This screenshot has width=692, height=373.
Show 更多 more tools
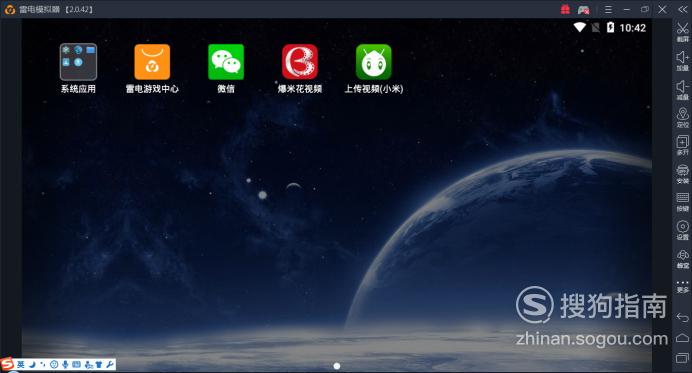click(x=682, y=286)
